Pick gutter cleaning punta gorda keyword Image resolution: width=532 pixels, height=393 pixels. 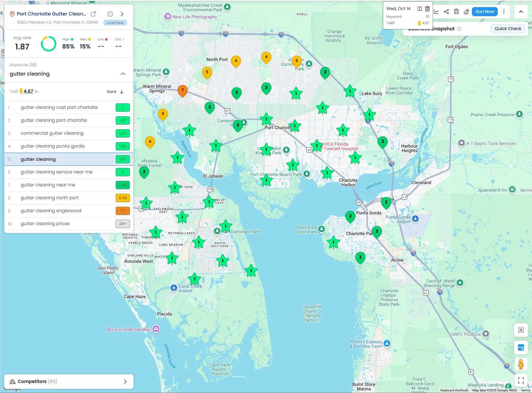pyautogui.click(x=69, y=146)
